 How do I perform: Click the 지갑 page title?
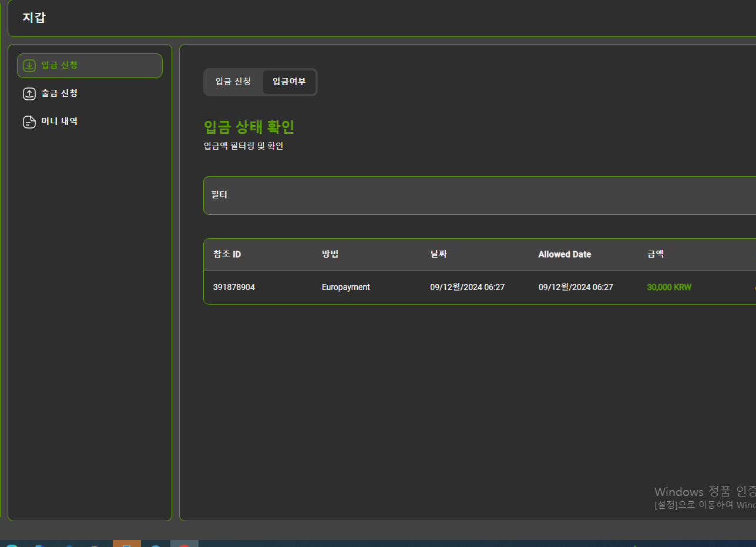click(34, 18)
